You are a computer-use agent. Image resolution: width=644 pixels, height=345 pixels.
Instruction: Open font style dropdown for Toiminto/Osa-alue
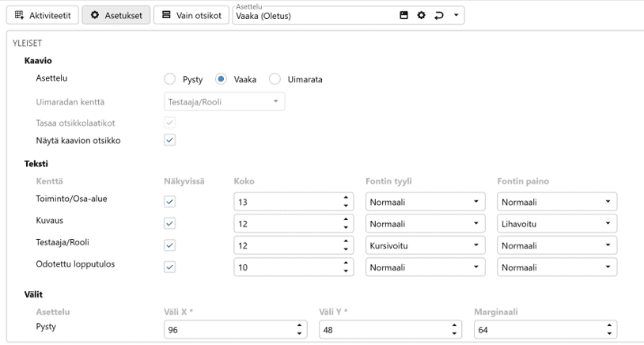(425, 202)
